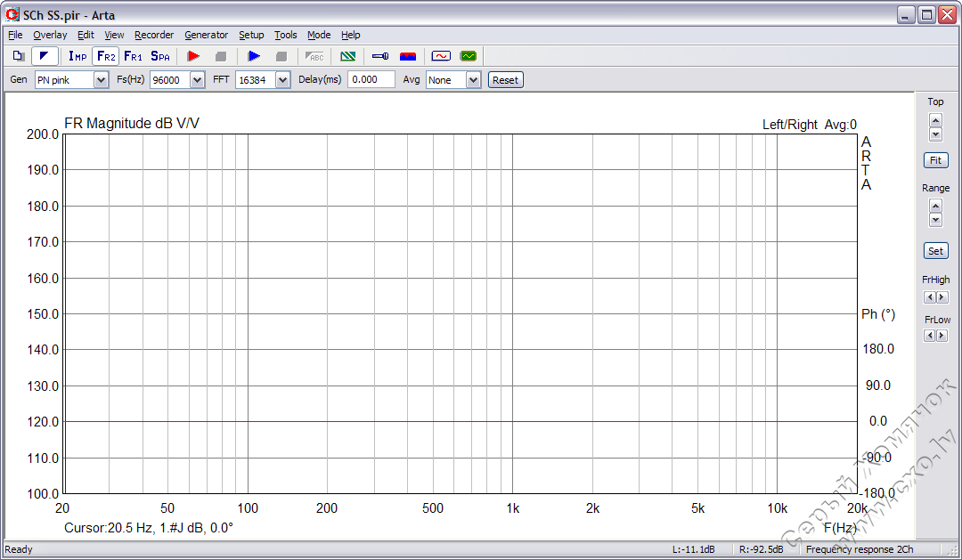Open the Mode menu
The image size is (962, 560).
pos(319,35)
